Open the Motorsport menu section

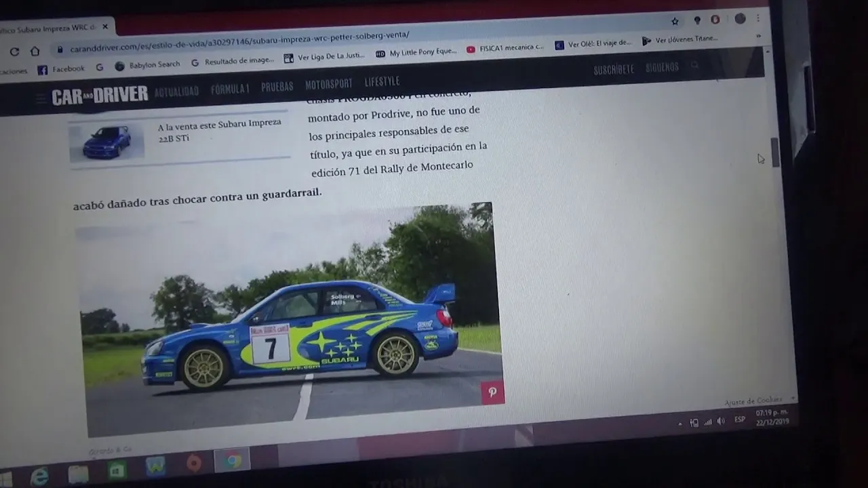click(x=328, y=84)
